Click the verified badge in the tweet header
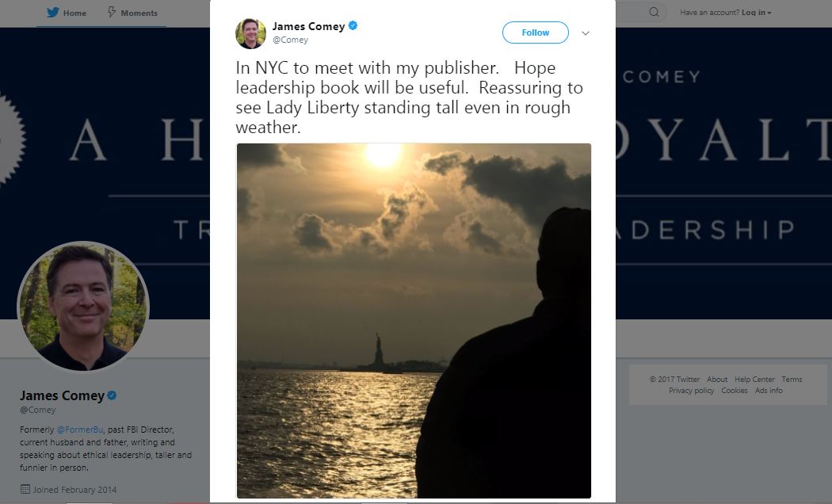This screenshot has width=832, height=504. click(x=353, y=26)
